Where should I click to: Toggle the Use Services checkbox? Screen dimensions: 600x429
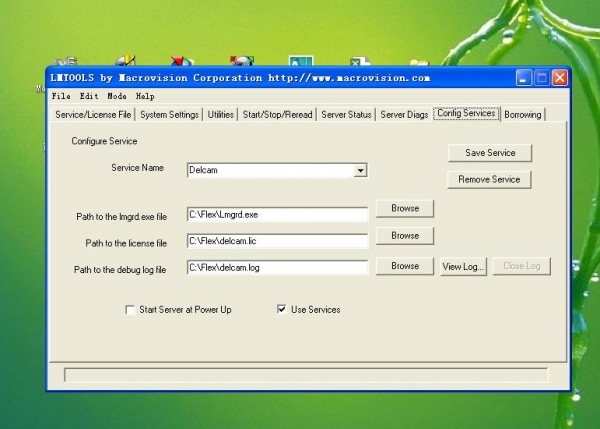click(282, 310)
